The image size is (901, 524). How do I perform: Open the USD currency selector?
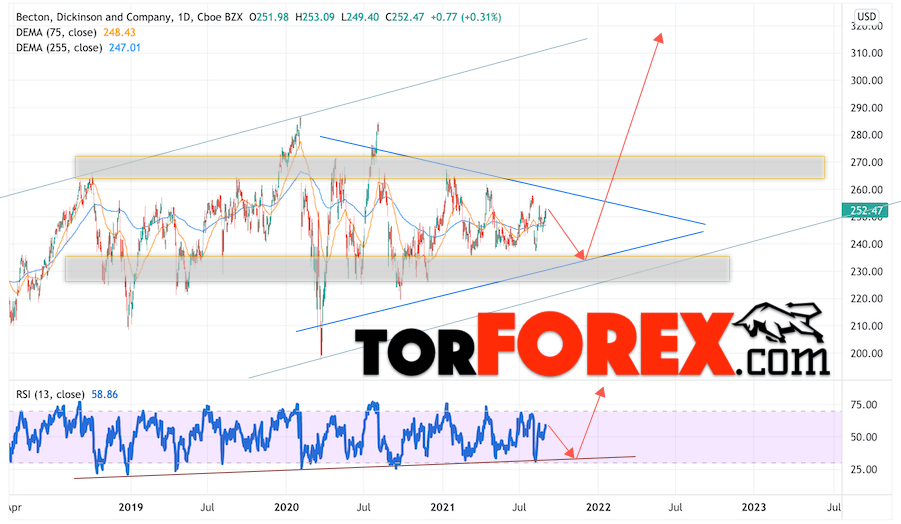pos(867,16)
